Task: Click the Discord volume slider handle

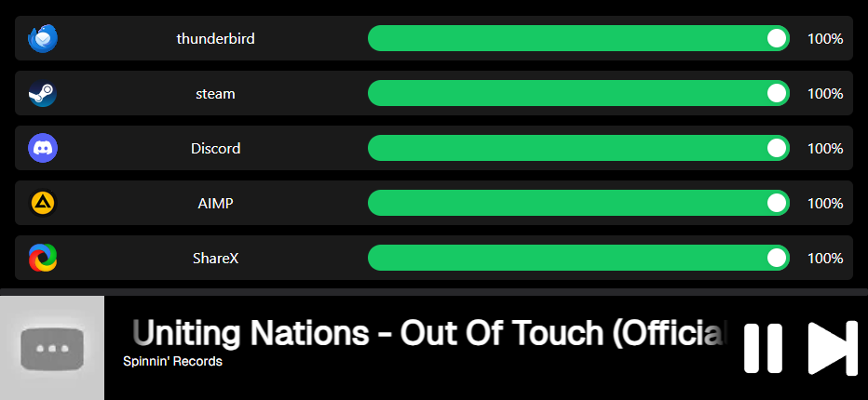Action: pyautogui.click(x=776, y=148)
